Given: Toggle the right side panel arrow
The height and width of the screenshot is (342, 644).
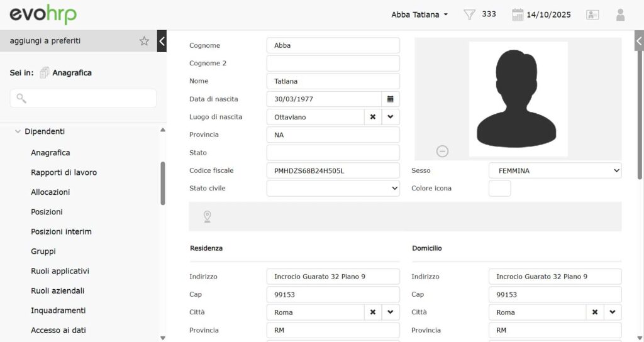Looking at the screenshot, I should pyautogui.click(x=639, y=41).
